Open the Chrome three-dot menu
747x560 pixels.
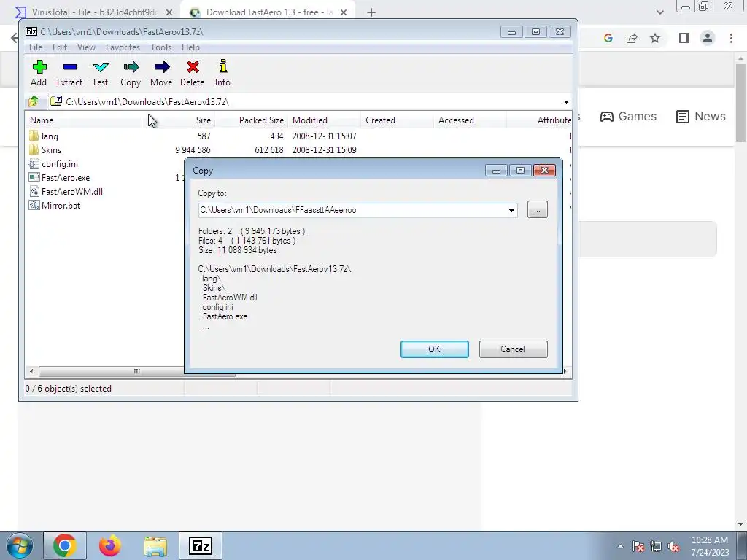click(731, 38)
